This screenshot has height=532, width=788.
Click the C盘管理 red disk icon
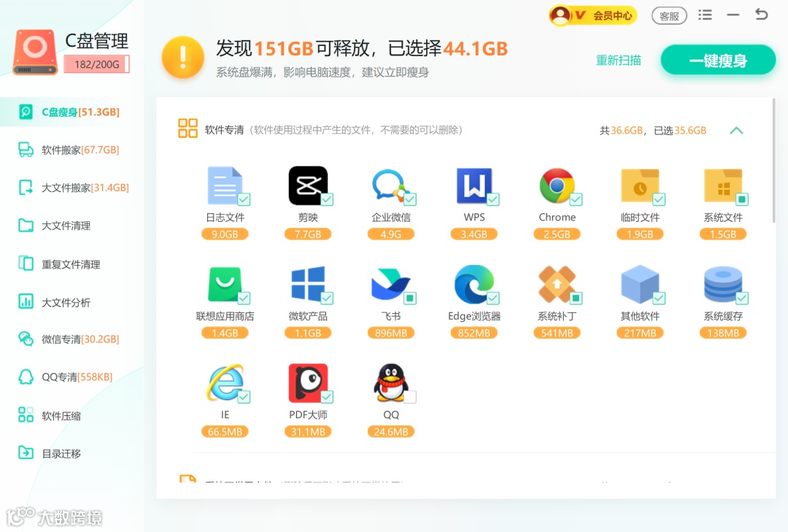(x=35, y=52)
